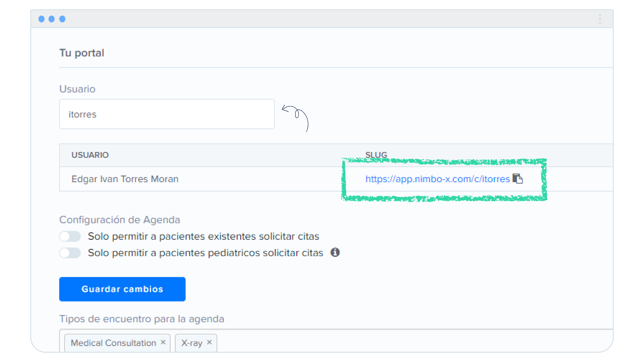Click the rightmost window control dot

[62, 19]
